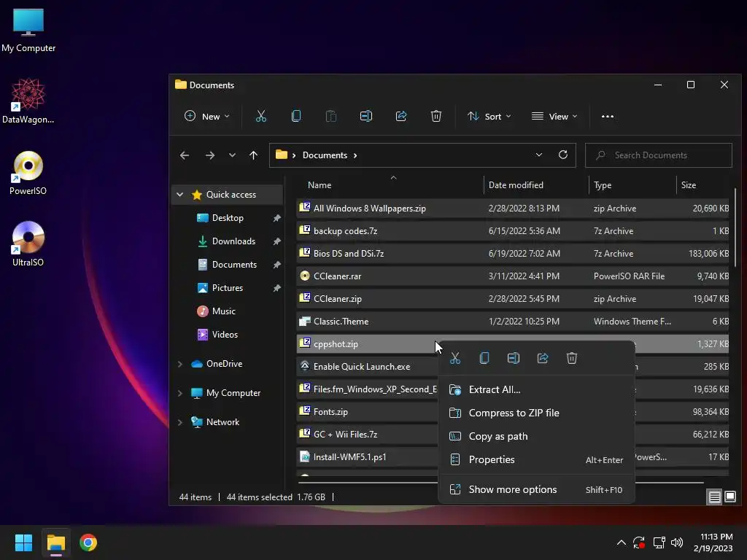
Task: Expand OneDrive tree node
Action: click(180, 364)
